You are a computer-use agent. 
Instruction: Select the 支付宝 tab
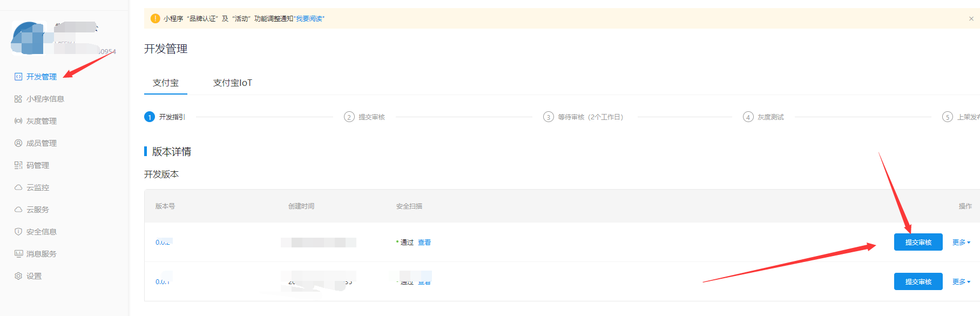165,83
